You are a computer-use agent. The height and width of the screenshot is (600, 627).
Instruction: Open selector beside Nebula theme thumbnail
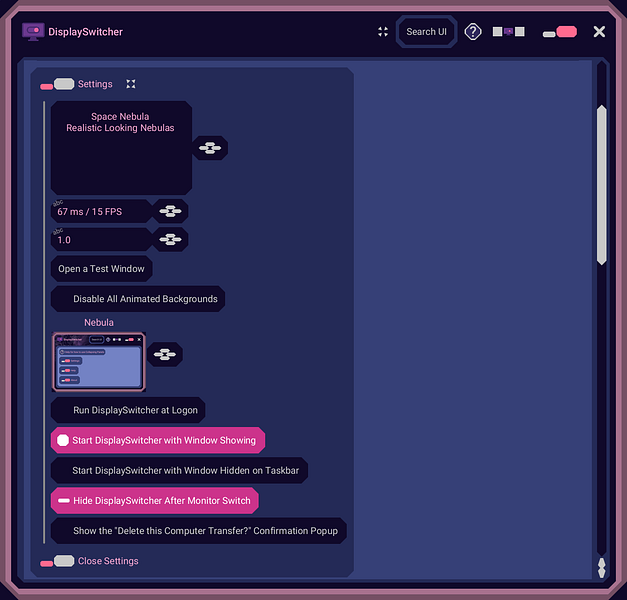pos(165,354)
